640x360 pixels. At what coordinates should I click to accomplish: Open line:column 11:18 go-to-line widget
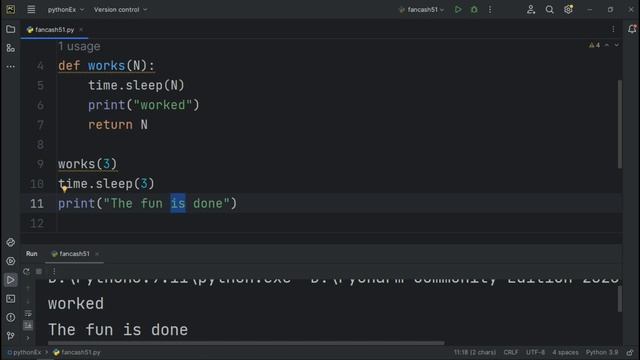tap(475, 352)
